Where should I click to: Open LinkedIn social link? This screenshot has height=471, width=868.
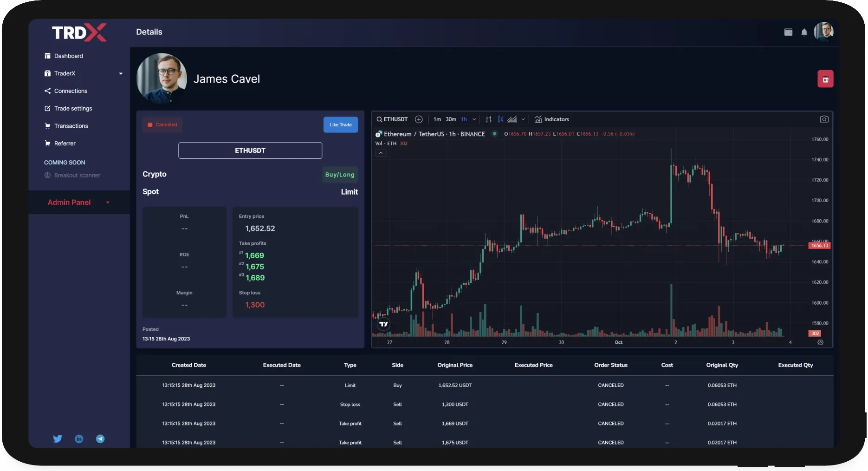click(x=79, y=438)
